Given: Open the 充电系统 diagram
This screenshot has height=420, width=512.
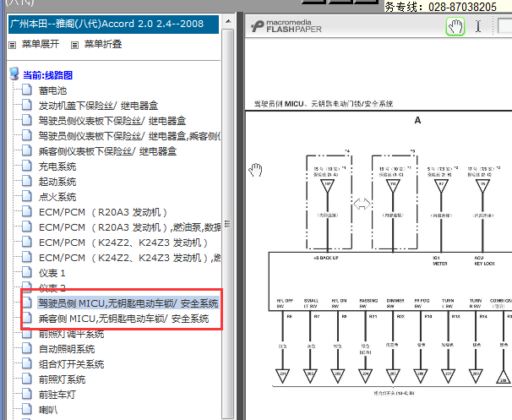Looking at the screenshot, I should (57, 166).
